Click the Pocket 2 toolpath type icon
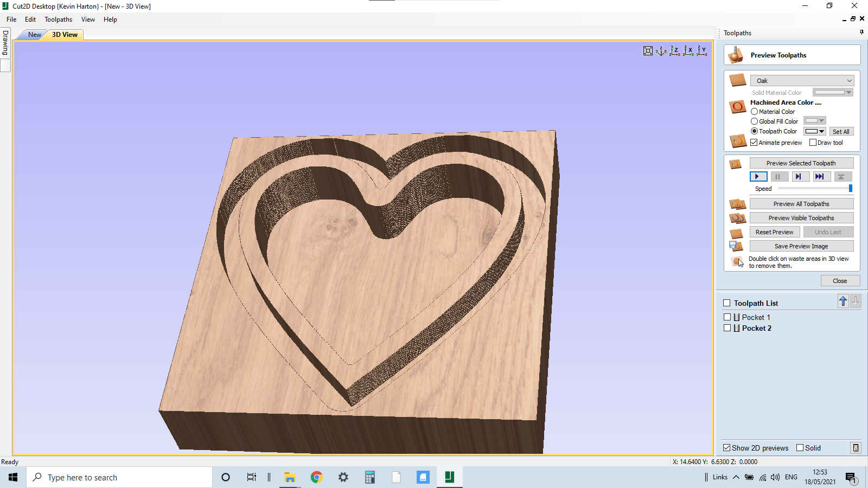868x488 pixels. point(737,328)
